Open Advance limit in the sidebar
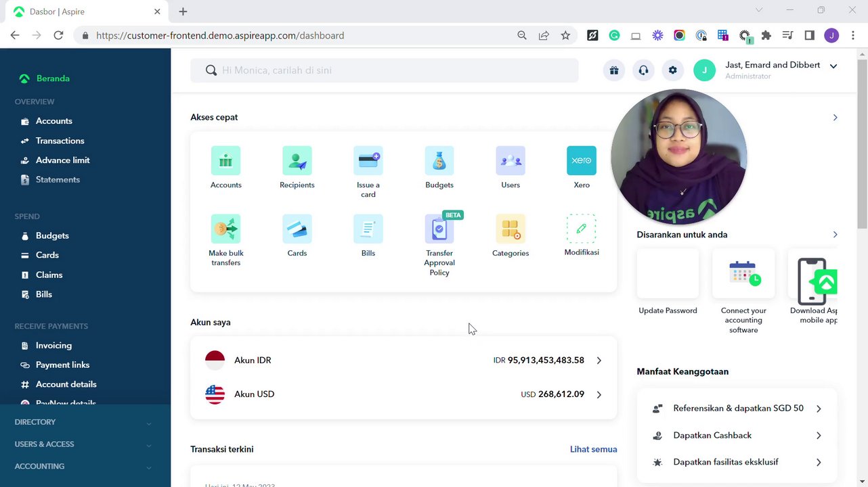 click(63, 160)
